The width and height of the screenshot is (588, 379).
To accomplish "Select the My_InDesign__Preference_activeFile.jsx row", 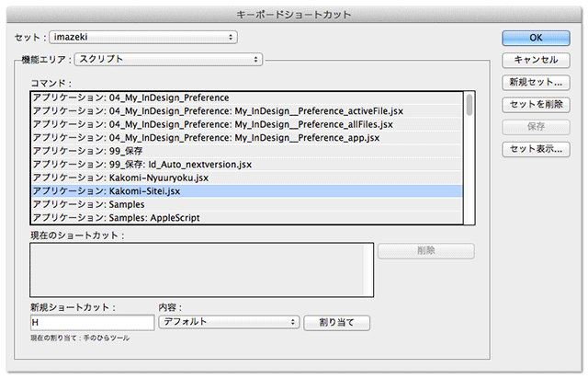I will click(x=247, y=111).
